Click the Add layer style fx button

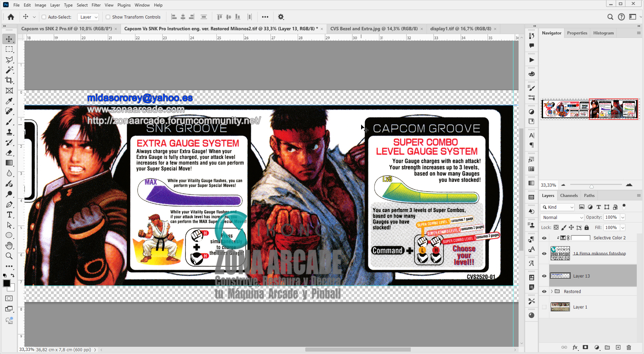[x=575, y=347]
